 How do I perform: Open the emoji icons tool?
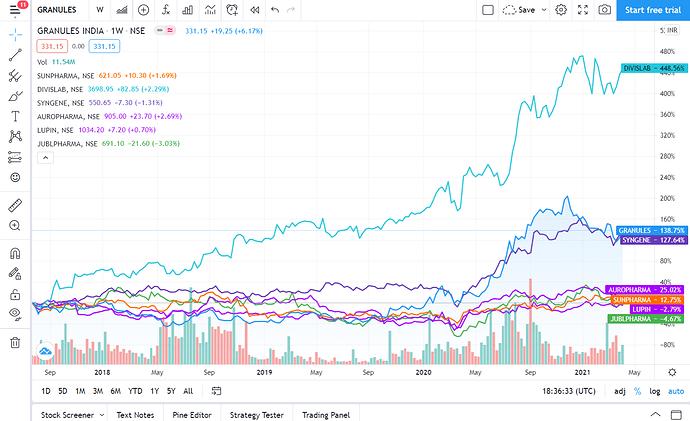(x=15, y=177)
